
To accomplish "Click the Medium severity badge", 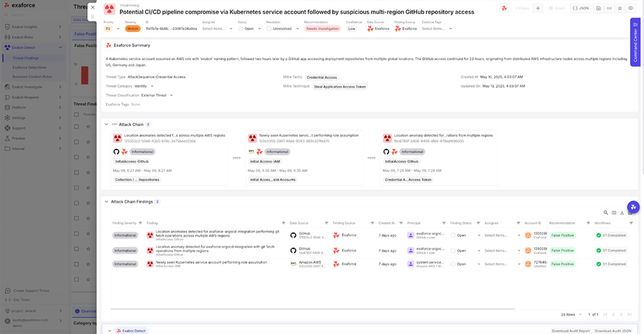I will click(x=132, y=29).
